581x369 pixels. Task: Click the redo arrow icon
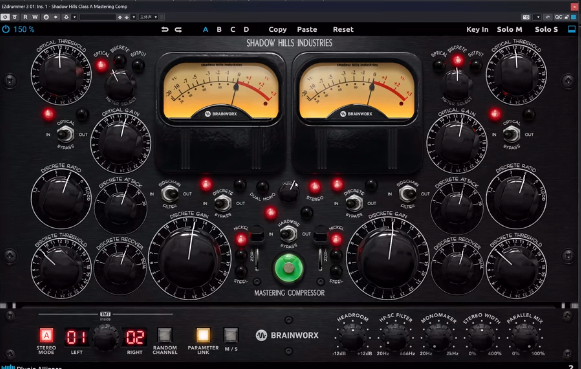[x=178, y=30]
